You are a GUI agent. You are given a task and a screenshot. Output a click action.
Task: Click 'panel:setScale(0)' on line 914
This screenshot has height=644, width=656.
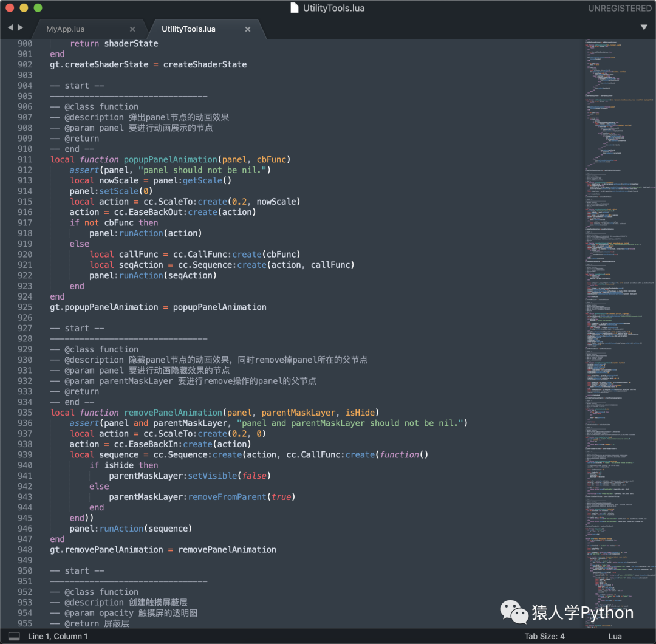pyautogui.click(x=111, y=191)
